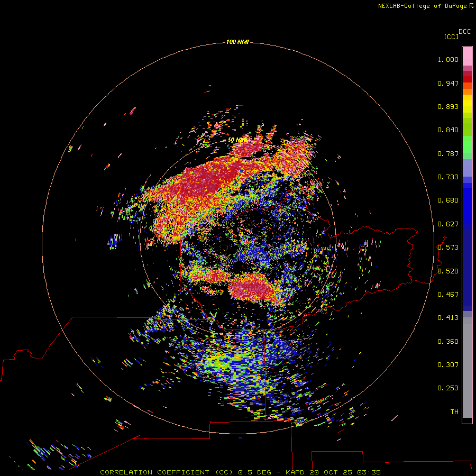The width and height of the screenshot is (476, 476).
Task: Select the 0.307 legend value
Action: point(448,365)
